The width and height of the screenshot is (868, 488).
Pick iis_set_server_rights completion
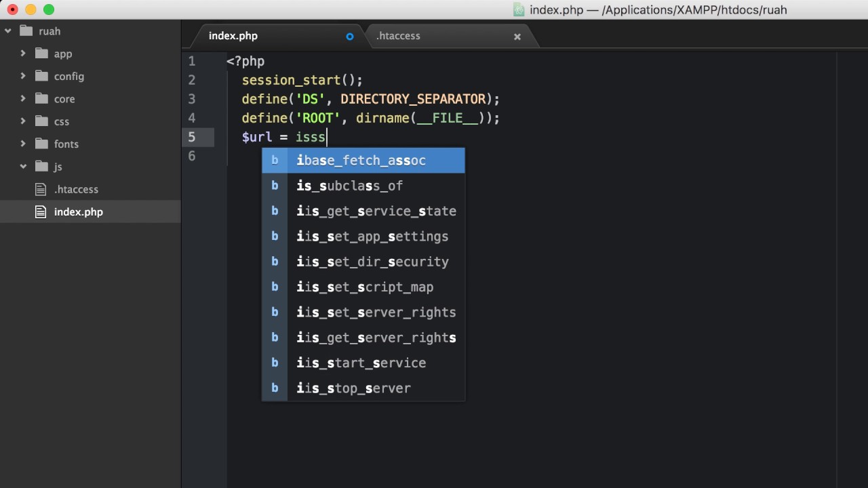[x=363, y=312]
